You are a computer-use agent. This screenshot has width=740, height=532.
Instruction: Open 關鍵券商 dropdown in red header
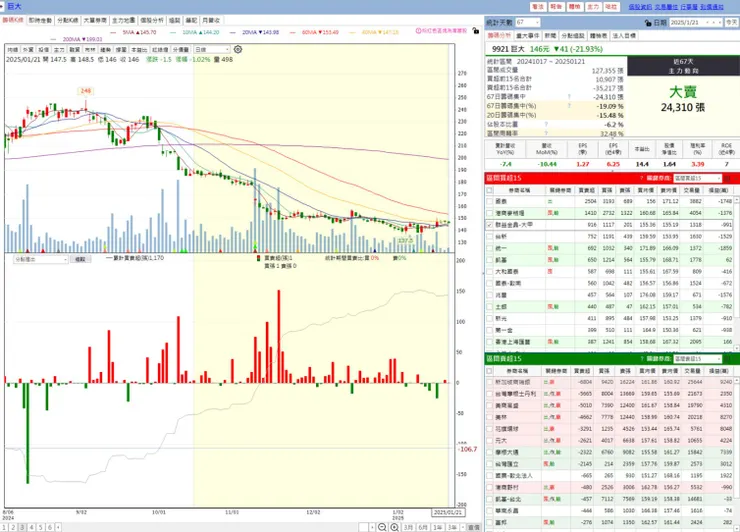(697, 178)
